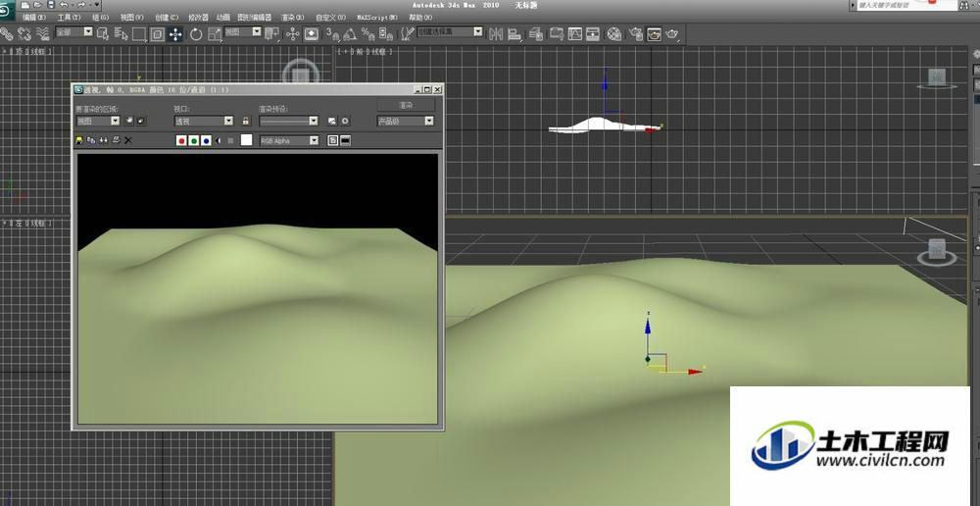Click the Align tool icon
Screen dimensions: 980x506
514,33
